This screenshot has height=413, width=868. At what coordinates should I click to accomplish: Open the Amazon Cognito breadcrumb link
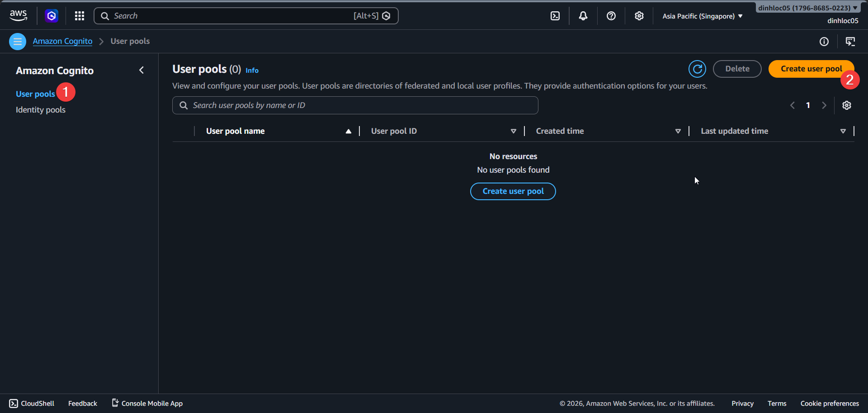(62, 41)
